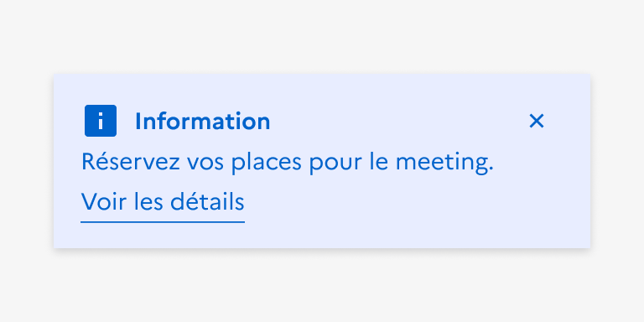Click the gray page background above the banner
This screenshot has height=322, width=644.
point(322,37)
